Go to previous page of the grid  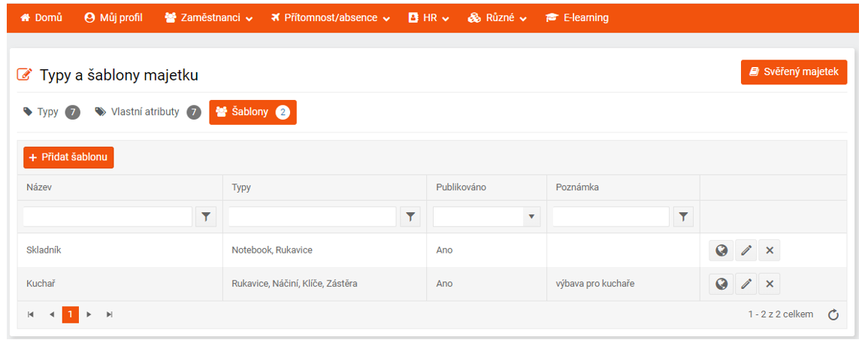point(52,314)
